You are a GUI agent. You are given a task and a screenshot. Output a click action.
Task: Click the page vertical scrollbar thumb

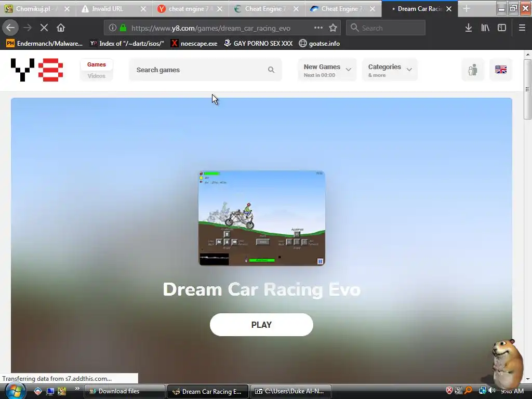click(x=527, y=89)
